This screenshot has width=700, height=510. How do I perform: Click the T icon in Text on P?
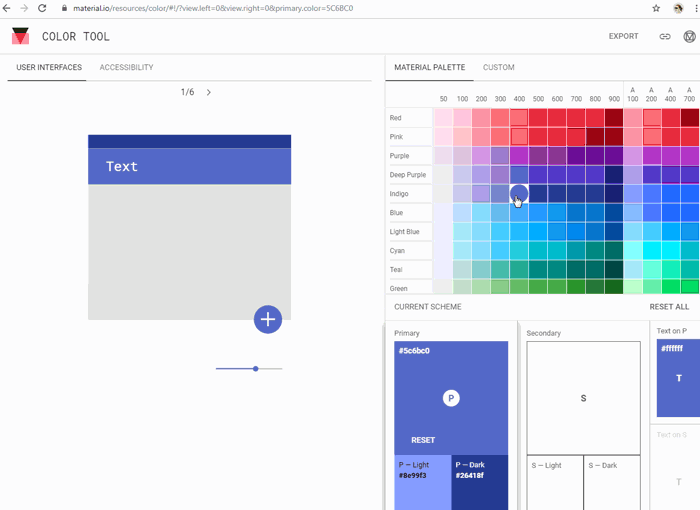pos(679,378)
